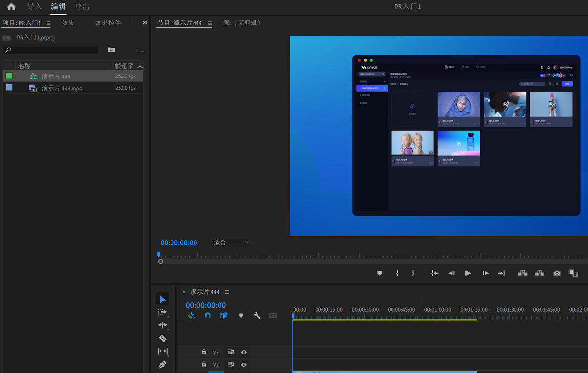Select the Razor tool
588x373 pixels.
[x=162, y=338]
